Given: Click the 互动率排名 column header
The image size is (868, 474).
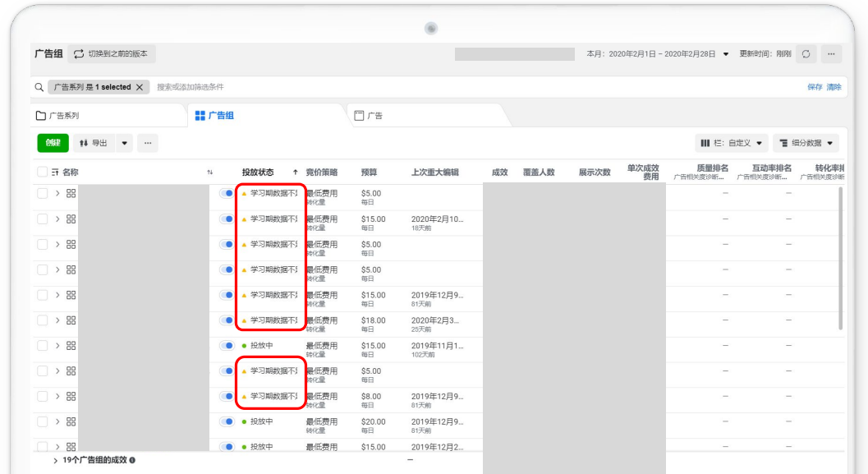Looking at the screenshot, I should [772, 168].
